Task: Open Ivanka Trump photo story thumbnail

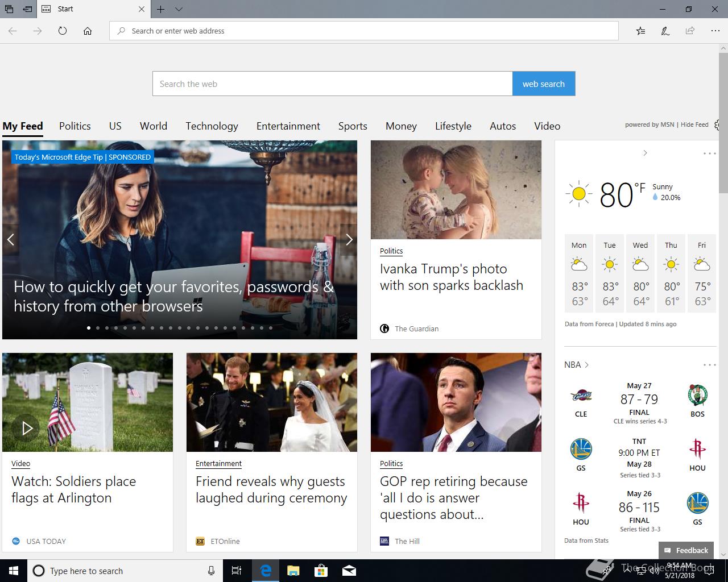Action: click(x=456, y=190)
